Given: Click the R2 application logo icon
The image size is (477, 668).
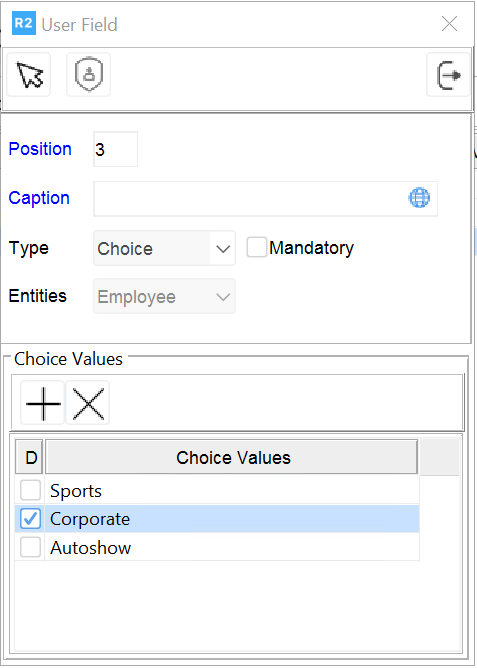Looking at the screenshot, I should point(24,23).
